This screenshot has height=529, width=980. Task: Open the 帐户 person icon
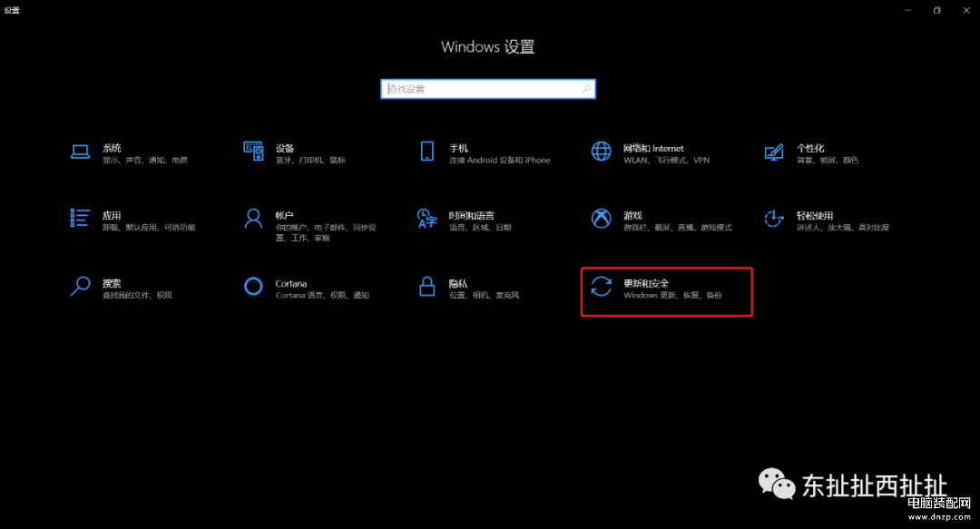tap(253, 219)
